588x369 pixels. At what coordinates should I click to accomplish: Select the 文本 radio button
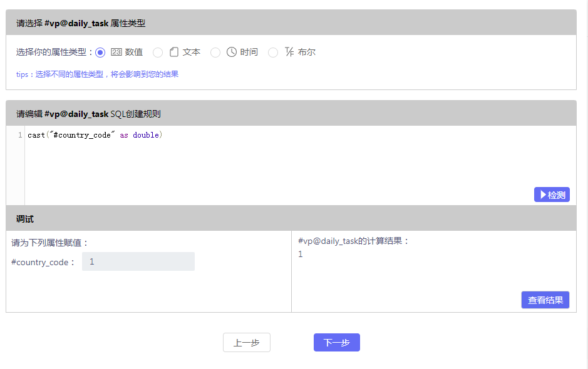pos(158,53)
